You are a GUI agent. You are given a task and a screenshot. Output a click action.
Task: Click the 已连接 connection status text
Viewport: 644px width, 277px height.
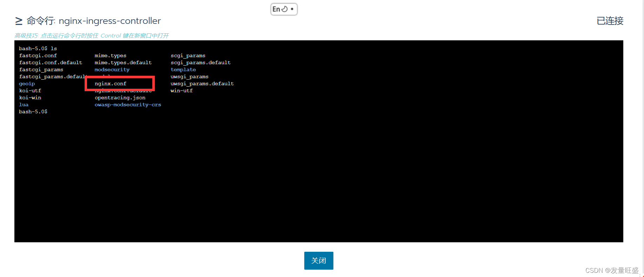click(610, 21)
